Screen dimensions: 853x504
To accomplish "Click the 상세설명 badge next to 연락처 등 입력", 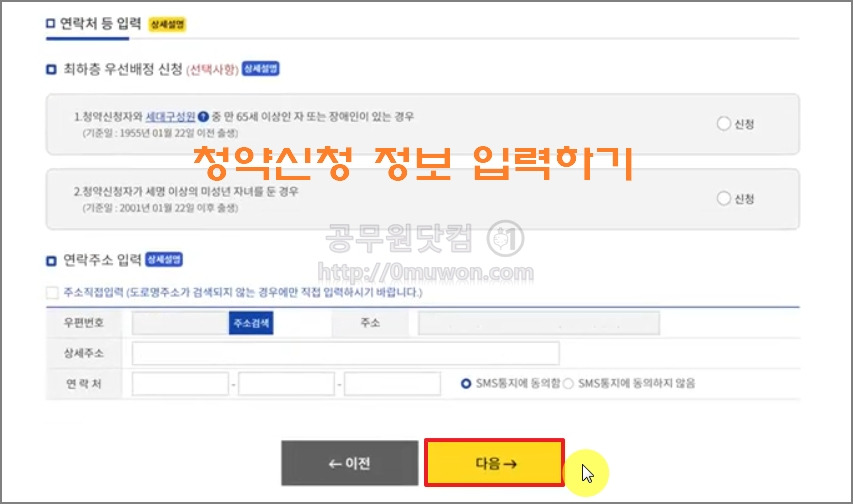I will (x=168, y=24).
